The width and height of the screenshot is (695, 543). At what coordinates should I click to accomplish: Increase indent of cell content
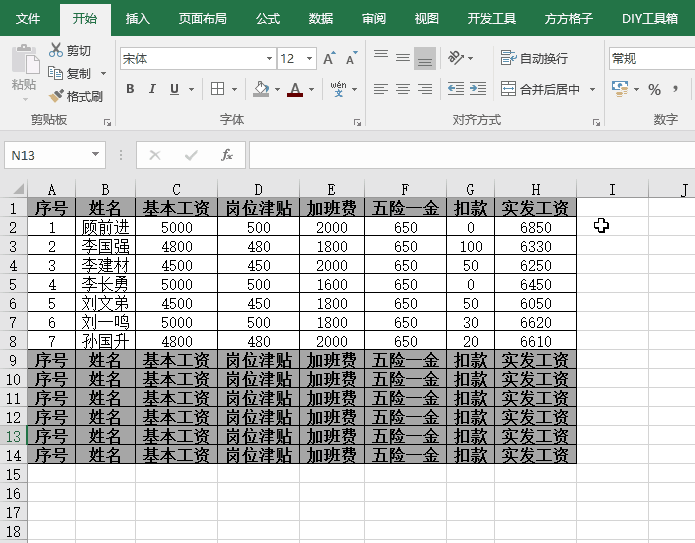(478, 89)
